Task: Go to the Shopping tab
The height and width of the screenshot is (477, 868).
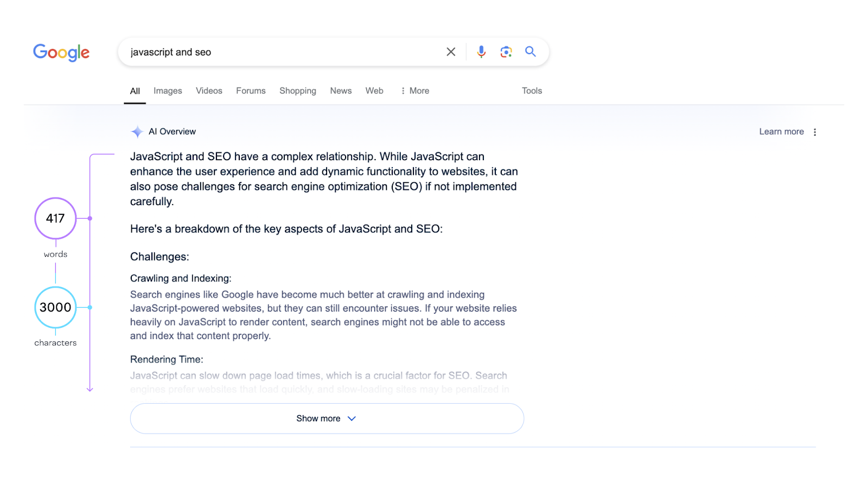Action: [x=297, y=91]
